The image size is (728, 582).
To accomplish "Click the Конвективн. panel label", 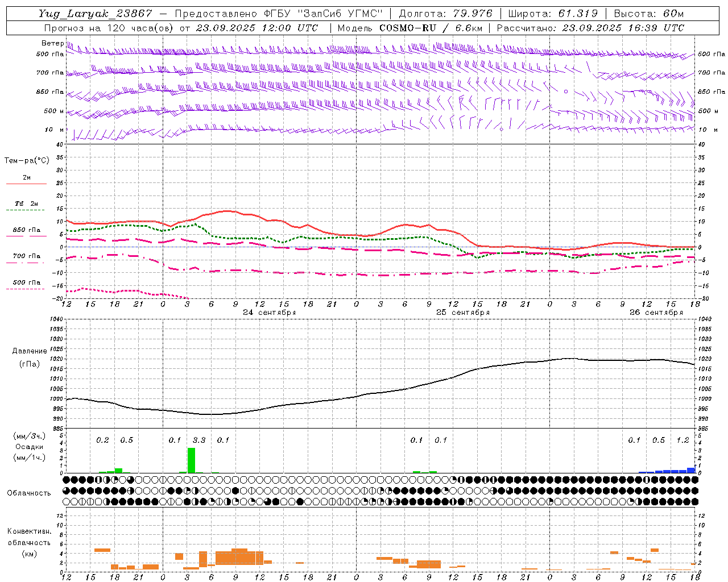I will pyautogui.click(x=30, y=531).
